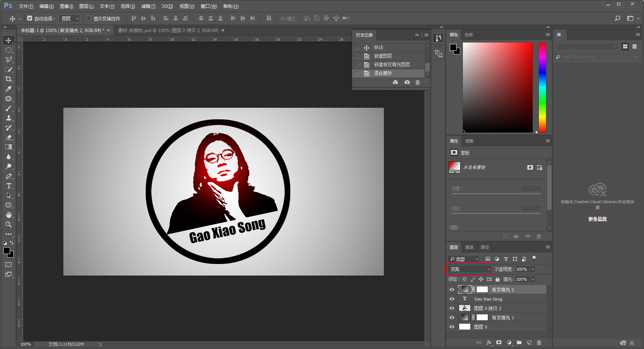This screenshot has height=349, width=644.
Task: Select the Zoom tool
Action: 9,224
